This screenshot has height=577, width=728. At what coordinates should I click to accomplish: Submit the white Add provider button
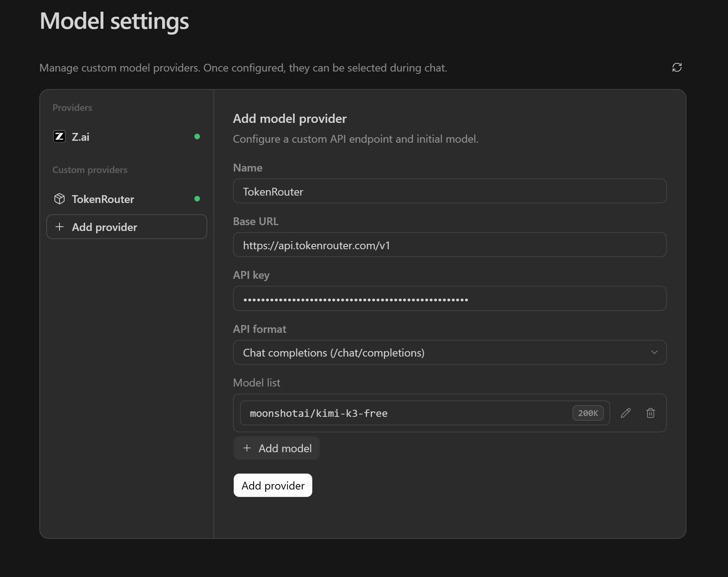(x=273, y=485)
